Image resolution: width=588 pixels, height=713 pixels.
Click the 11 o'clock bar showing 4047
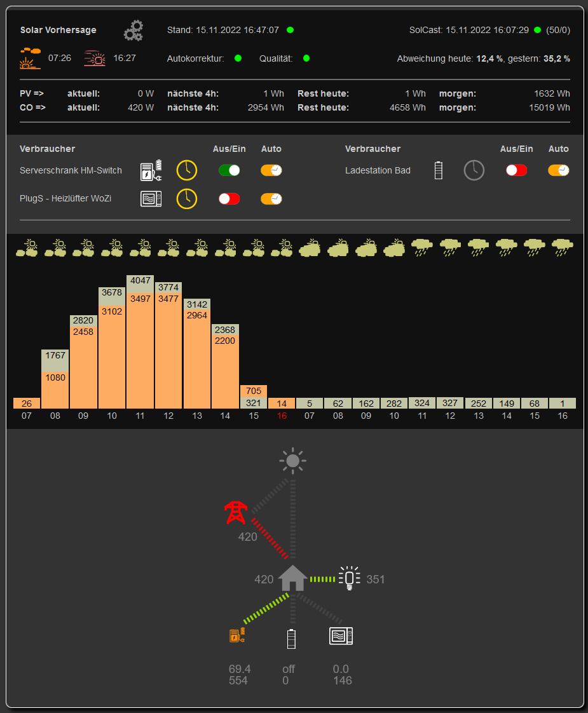[x=140, y=343]
